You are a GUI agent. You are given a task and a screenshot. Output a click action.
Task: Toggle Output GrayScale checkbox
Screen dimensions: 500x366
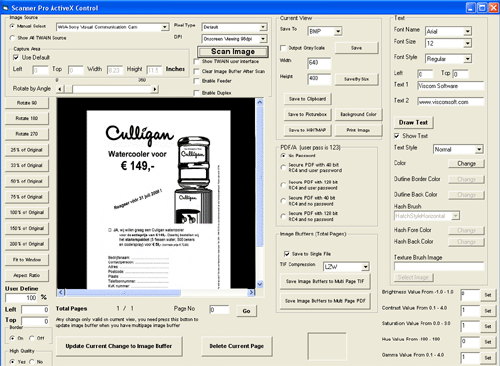click(283, 48)
